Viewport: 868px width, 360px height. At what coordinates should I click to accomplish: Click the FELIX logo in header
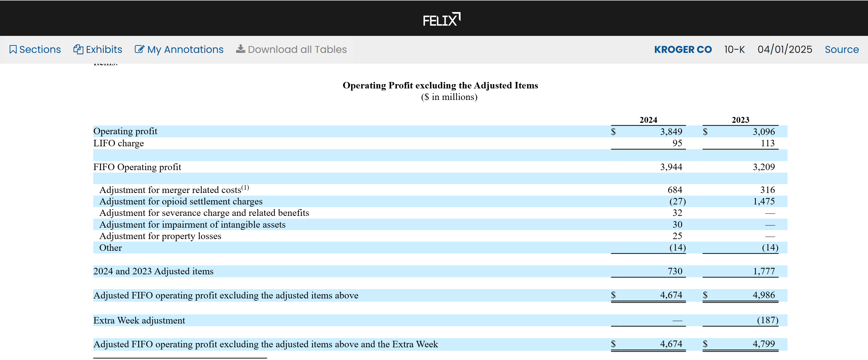[441, 19]
